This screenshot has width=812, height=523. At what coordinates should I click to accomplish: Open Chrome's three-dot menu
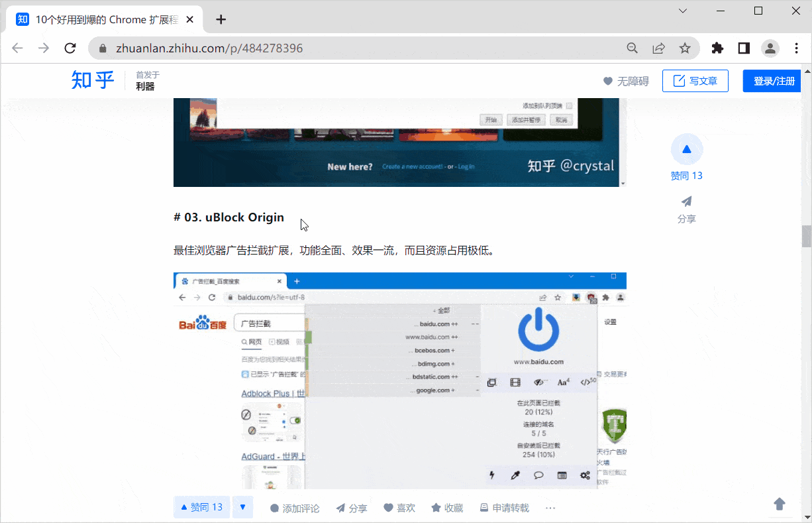796,48
